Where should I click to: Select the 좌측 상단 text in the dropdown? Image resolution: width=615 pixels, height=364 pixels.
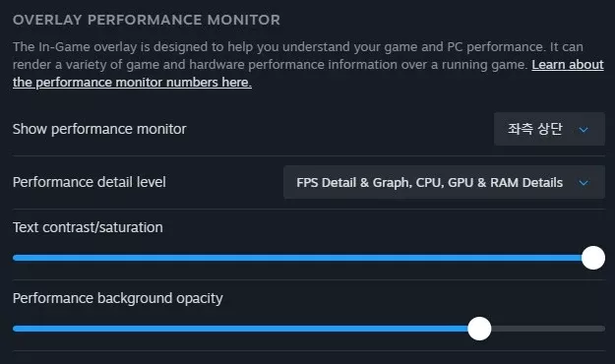(x=535, y=129)
